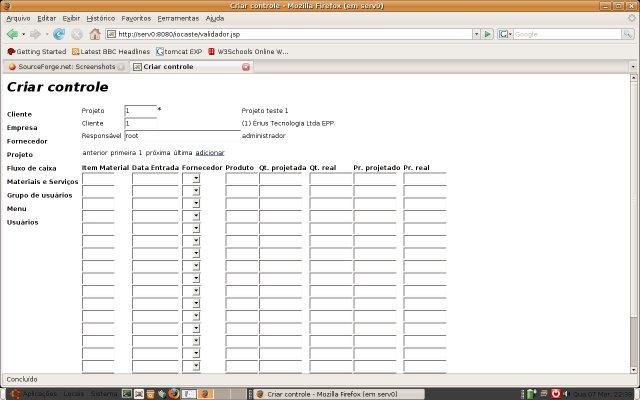
Task: Open the Favoritos menu
Action: (136, 18)
